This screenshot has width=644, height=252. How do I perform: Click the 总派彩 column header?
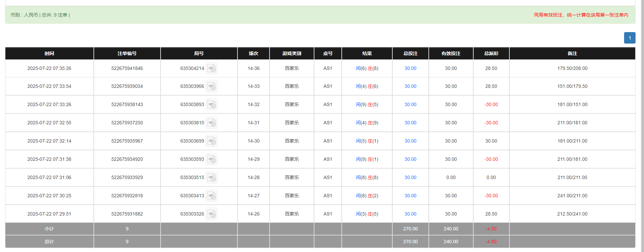[491, 53]
